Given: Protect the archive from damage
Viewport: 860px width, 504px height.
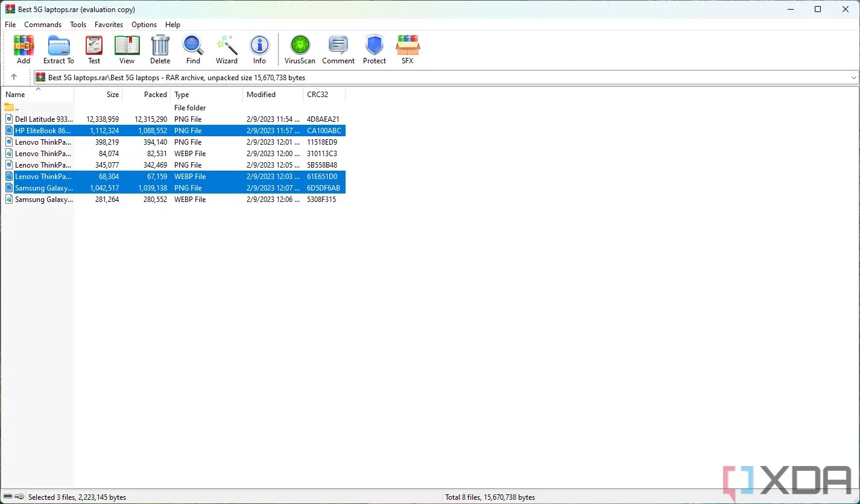Looking at the screenshot, I should pos(374,49).
